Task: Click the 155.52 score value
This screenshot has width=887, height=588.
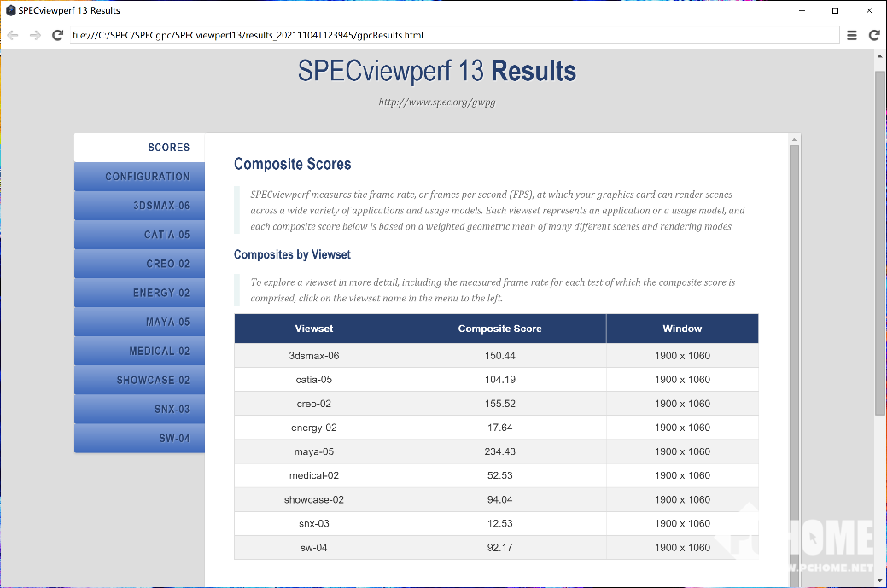Action: pyautogui.click(x=500, y=404)
